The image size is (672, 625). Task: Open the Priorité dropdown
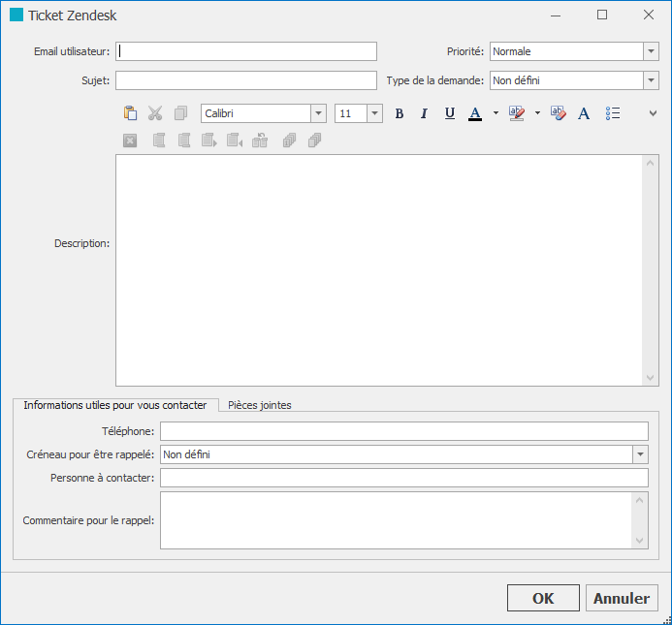click(x=651, y=51)
